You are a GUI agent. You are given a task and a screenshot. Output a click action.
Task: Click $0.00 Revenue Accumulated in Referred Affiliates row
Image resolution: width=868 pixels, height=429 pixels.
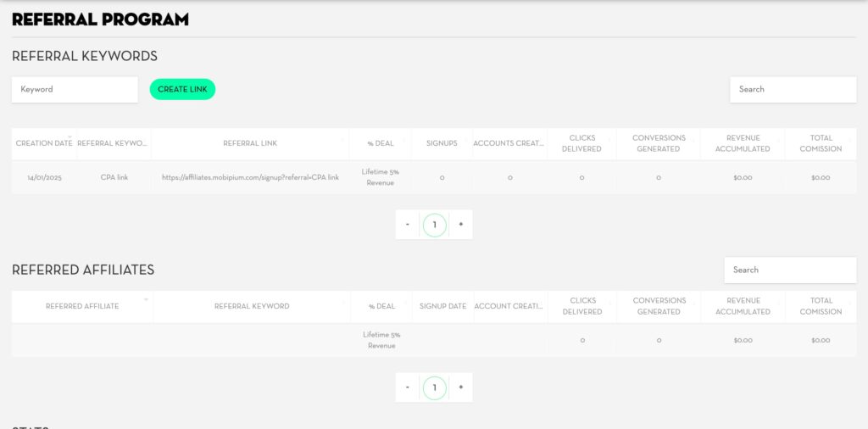743,341
